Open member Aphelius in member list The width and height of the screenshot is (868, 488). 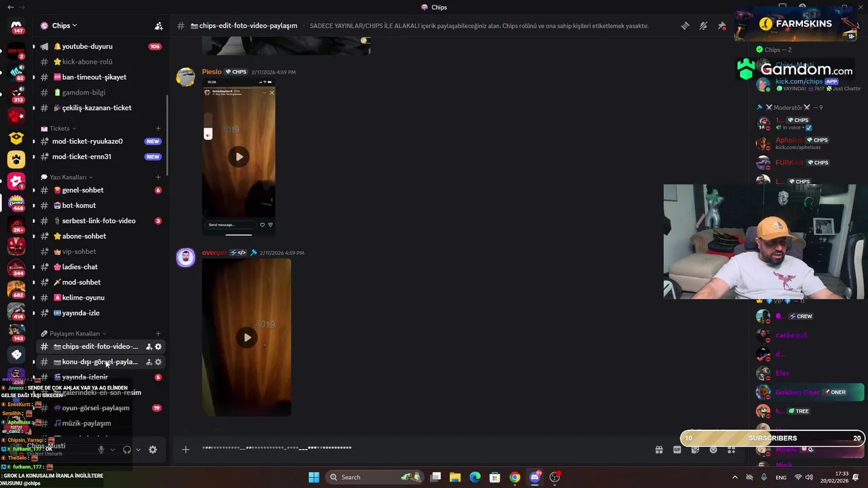point(807,143)
